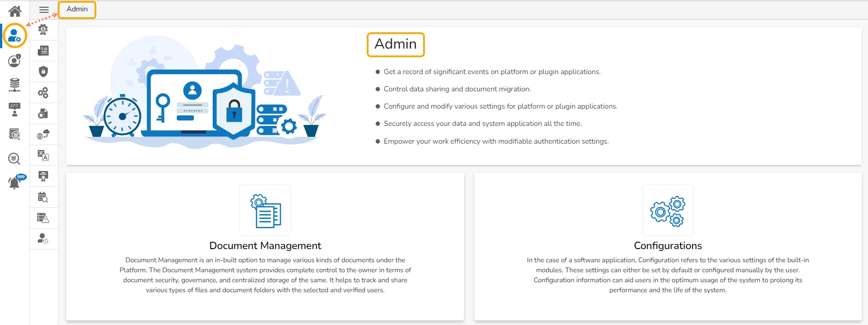Open the notebook with magnifier icon
This screenshot has width=868, height=325.
point(15,134)
